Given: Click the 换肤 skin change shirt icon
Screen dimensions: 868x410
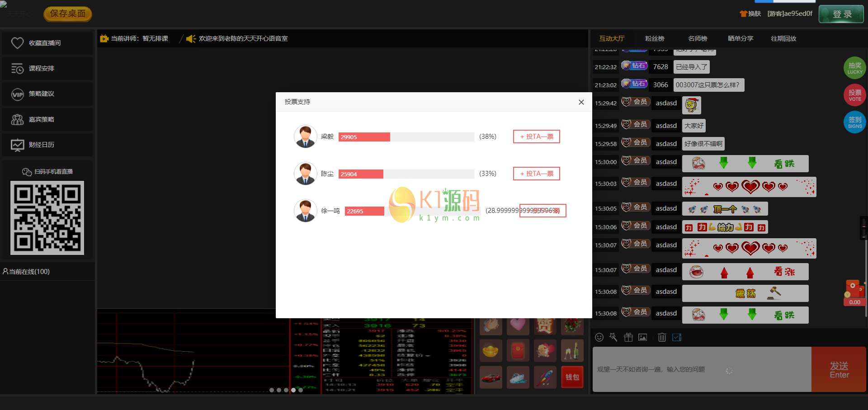Looking at the screenshot, I should (750, 14).
